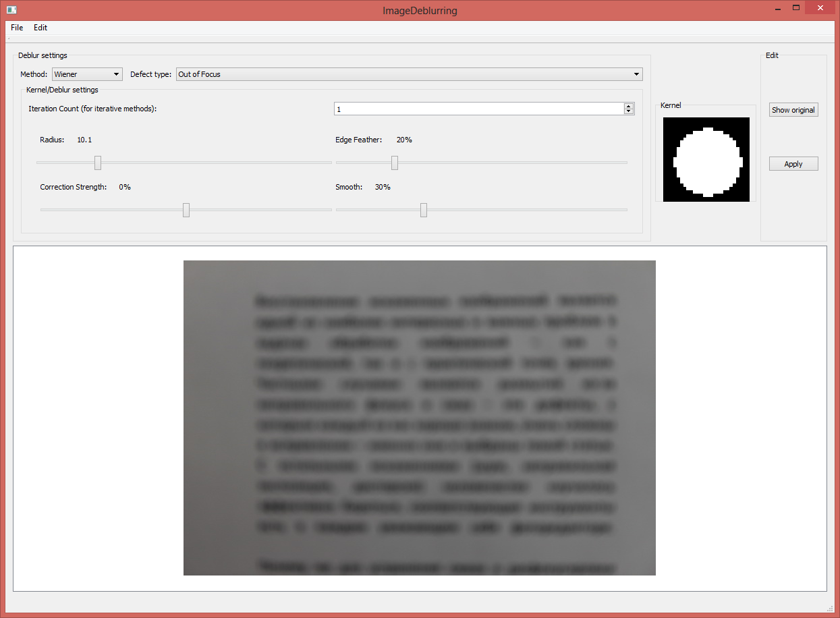Open the File menu

click(17, 28)
